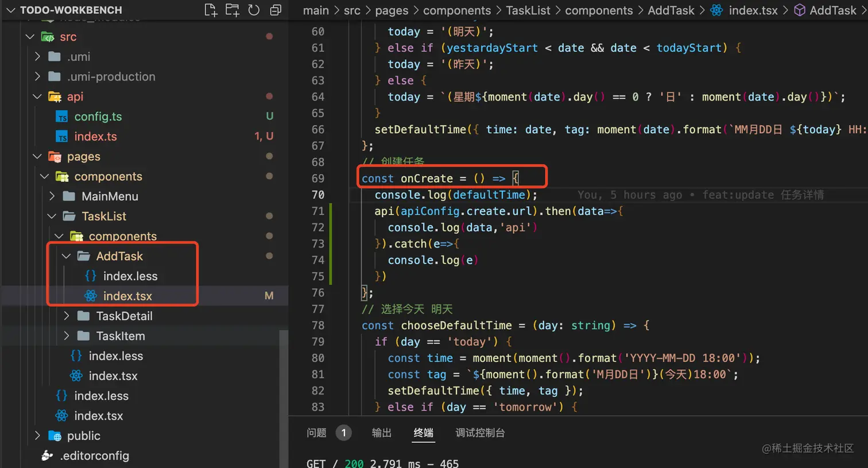
Task: Expand the public folder
Action: pyautogui.click(x=37, y=436)
